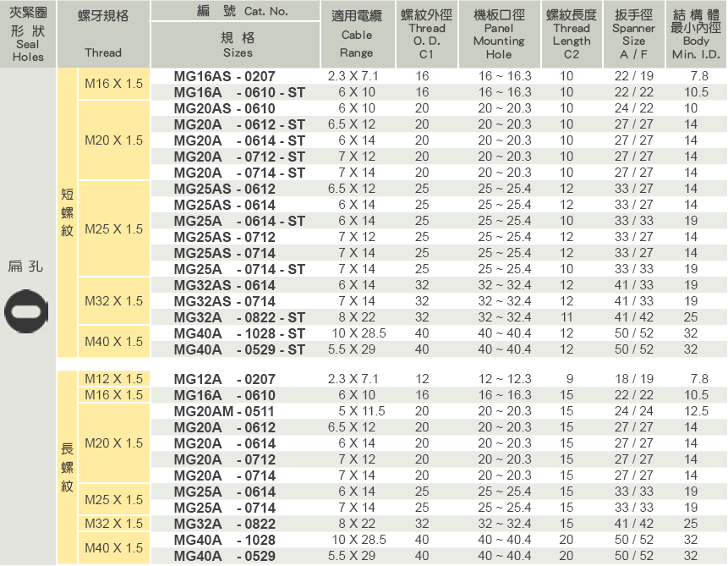This screenshot has width=728, height=566.
Task: Click the 12 ~ 12.3 mounting hole value
Action: 505,379
